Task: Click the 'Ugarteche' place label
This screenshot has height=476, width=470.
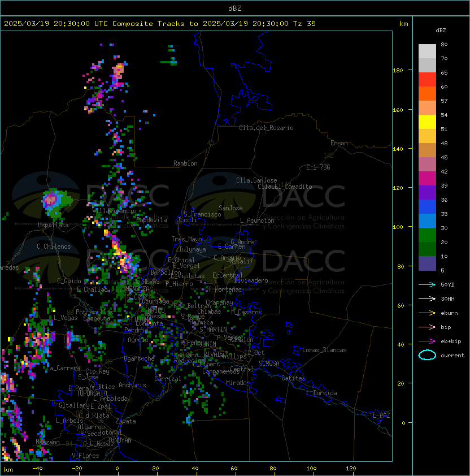Action: click(140, 358)
